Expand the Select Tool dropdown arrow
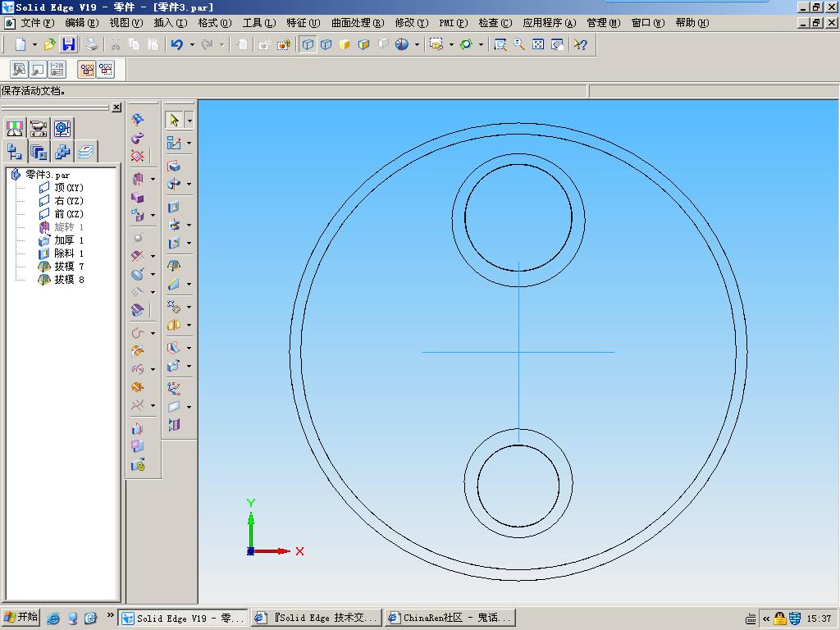The image size is (840, 630). click(189, 121)
